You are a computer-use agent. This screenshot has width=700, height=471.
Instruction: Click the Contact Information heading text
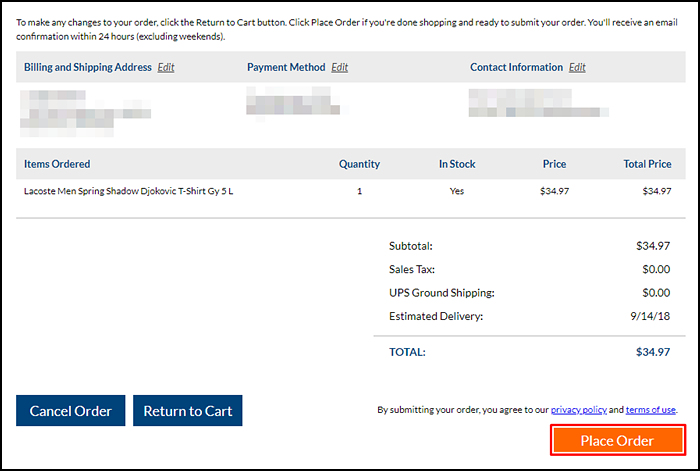point(517,67)
